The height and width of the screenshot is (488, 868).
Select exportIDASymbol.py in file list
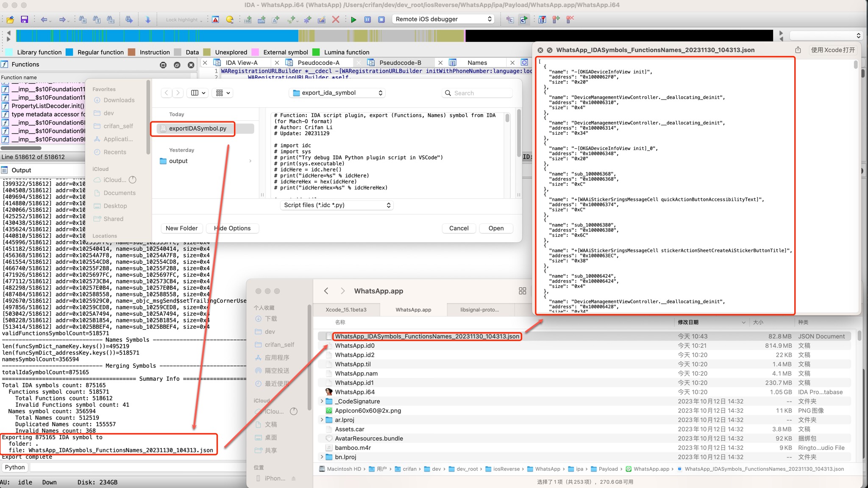(198, 128)
